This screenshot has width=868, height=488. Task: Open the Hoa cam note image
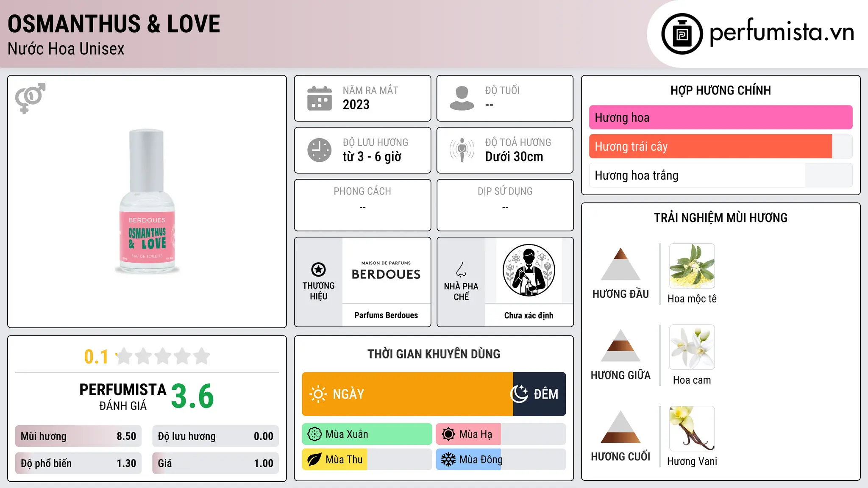(x=692, y=347)
